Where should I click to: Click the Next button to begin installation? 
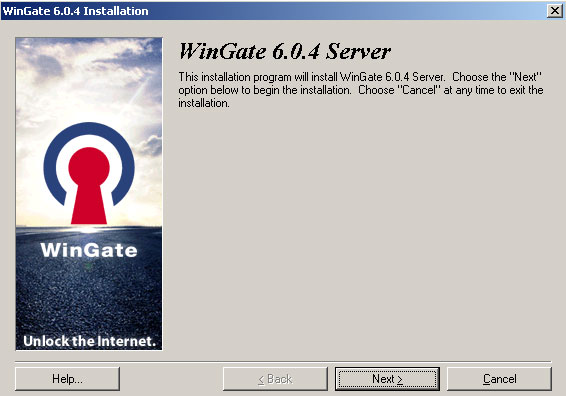click(x=387, y=379)
